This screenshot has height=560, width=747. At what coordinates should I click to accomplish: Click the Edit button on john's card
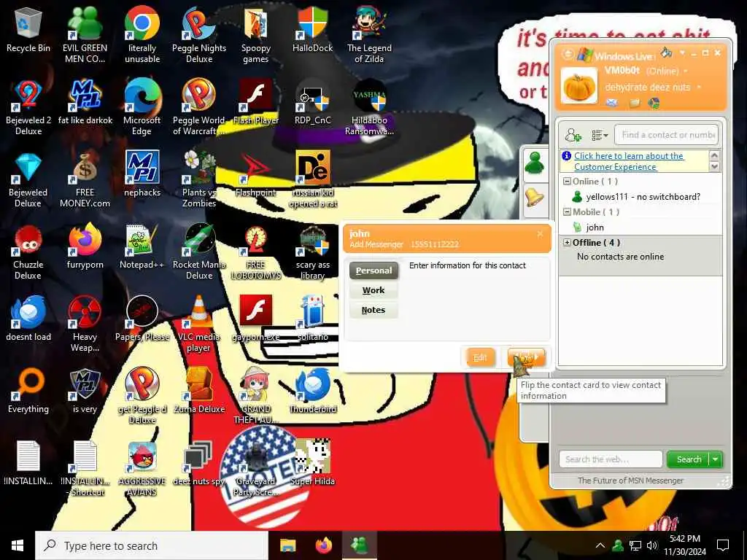click(480, 357)
